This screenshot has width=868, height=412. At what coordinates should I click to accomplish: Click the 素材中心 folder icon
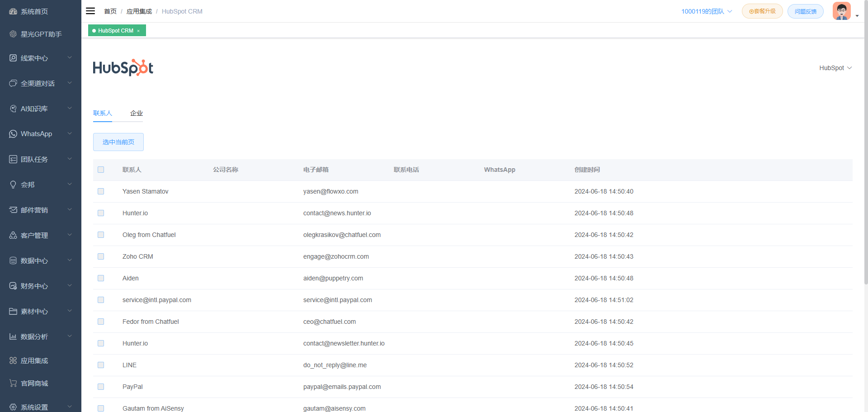pyautogui.click(x=13, y=311)
